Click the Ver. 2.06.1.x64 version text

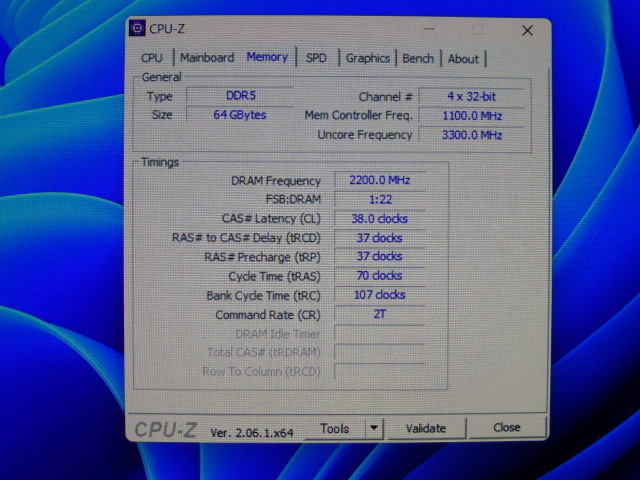pyautogui.click(x=252, y=433)
